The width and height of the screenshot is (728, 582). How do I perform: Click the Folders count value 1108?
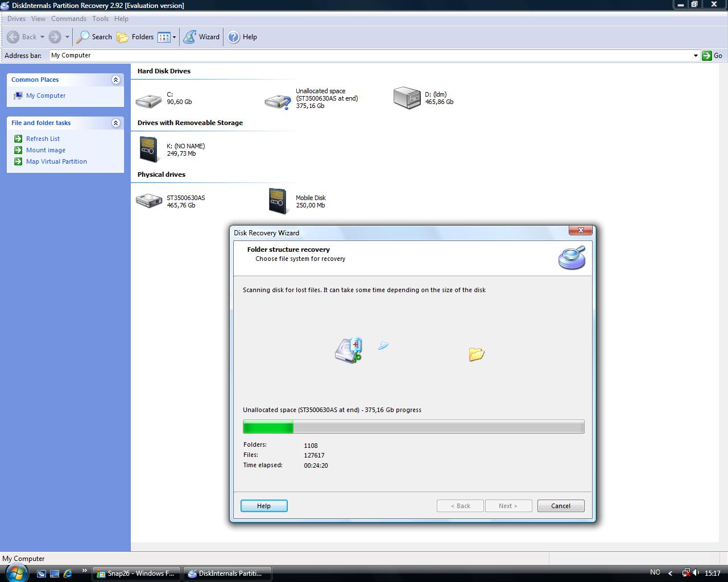point(311,446)
